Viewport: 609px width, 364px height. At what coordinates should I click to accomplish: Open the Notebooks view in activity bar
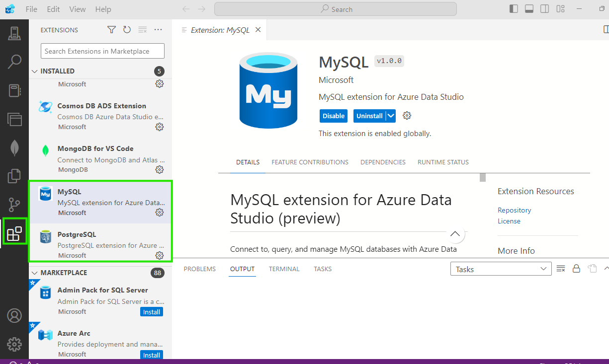tap(14, 90)
